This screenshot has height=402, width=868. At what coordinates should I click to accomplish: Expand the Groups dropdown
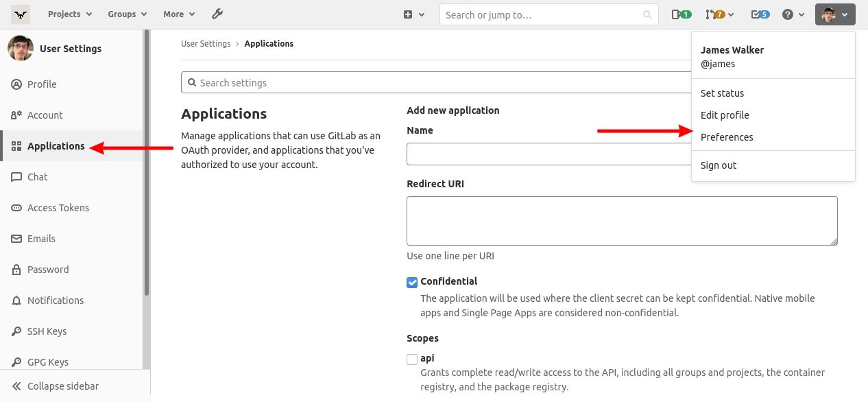127,14
